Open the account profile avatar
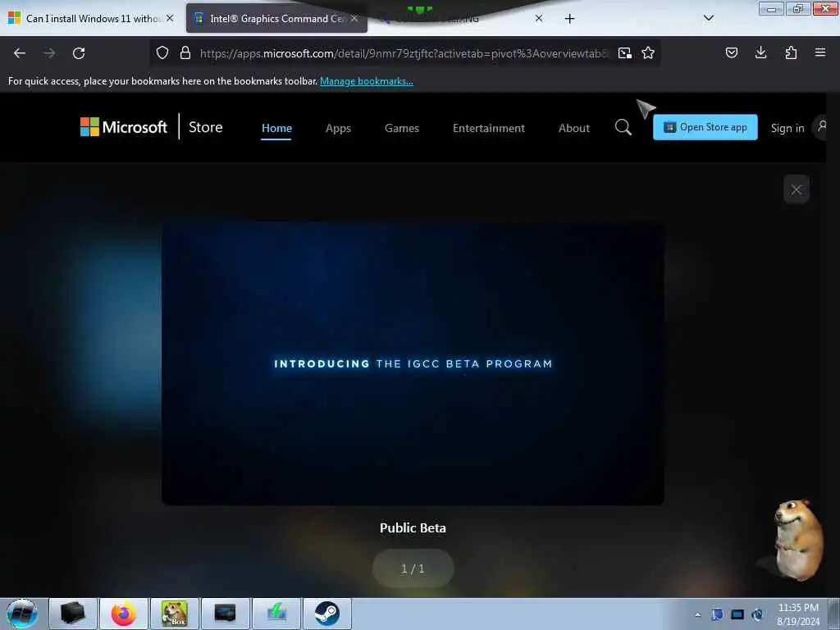 tap(821, 127)
